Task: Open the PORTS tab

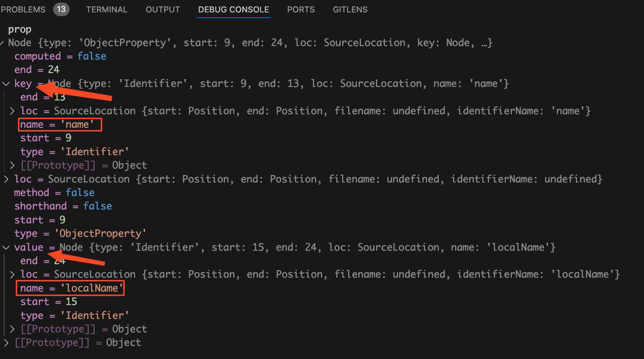Action: click(x=301, y=10)
